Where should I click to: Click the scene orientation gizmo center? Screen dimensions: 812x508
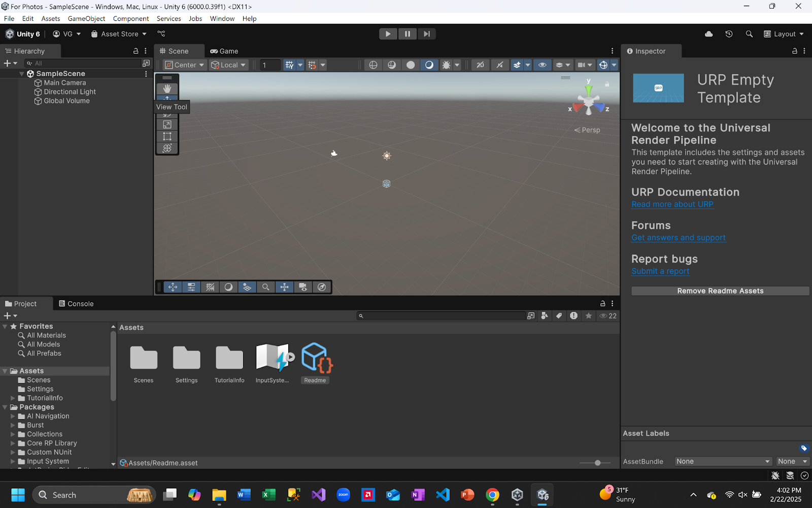(x=589, y=102)
